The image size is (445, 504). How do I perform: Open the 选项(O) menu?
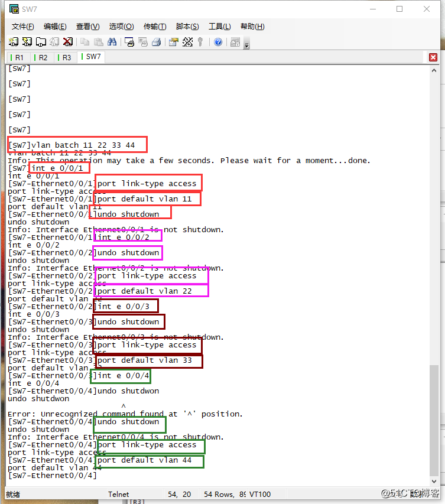coord(121,27)
